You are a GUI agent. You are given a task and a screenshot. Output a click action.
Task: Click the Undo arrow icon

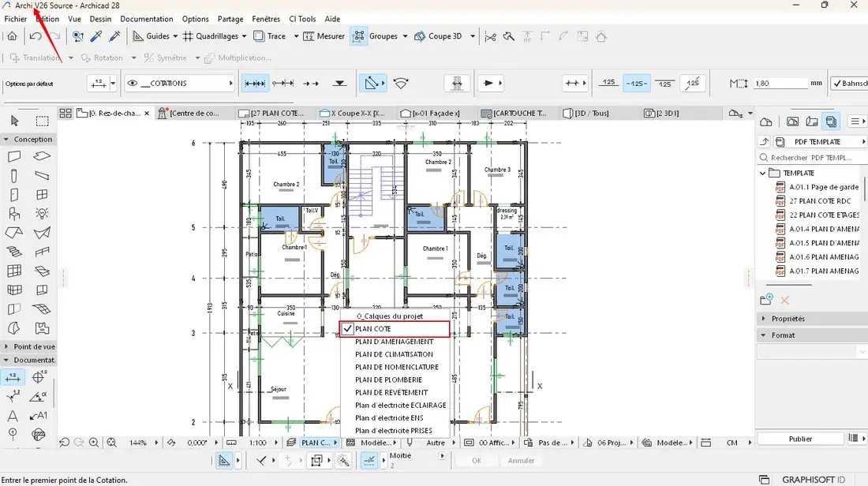click(35, 36)
